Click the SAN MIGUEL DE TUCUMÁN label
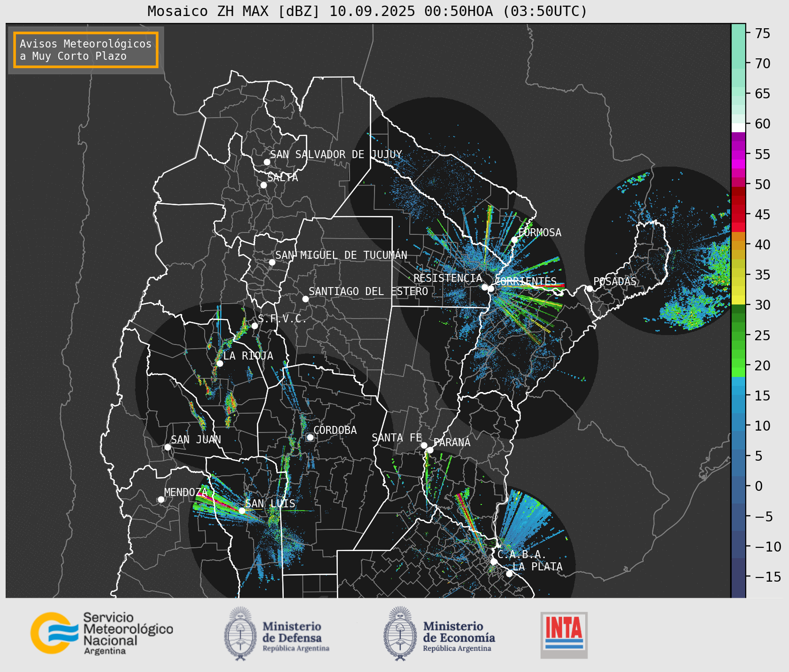This screenshot has height=672, width=789. (x=341, y=255)
